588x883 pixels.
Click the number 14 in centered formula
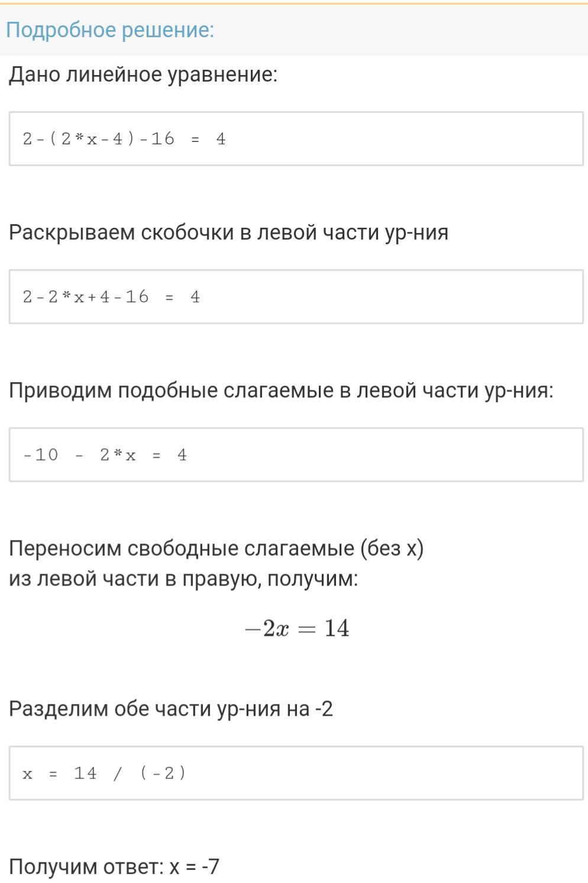point(337,628)
